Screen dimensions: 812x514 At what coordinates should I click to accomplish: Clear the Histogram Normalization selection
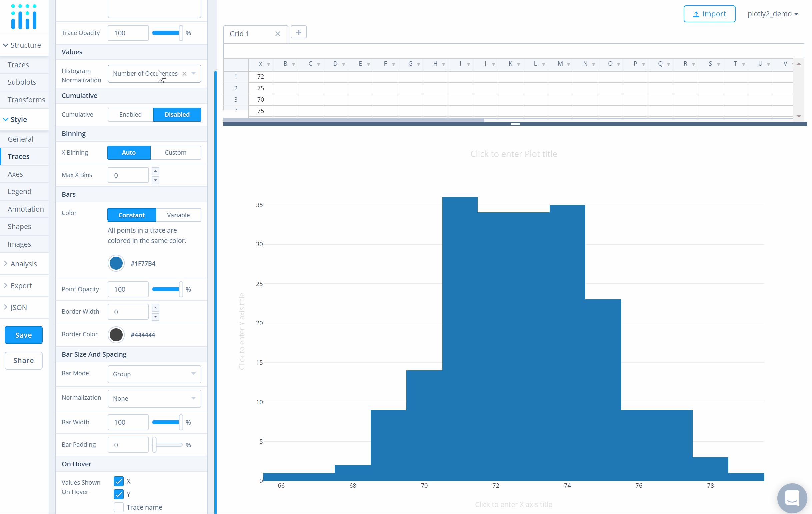pos(184,74)
